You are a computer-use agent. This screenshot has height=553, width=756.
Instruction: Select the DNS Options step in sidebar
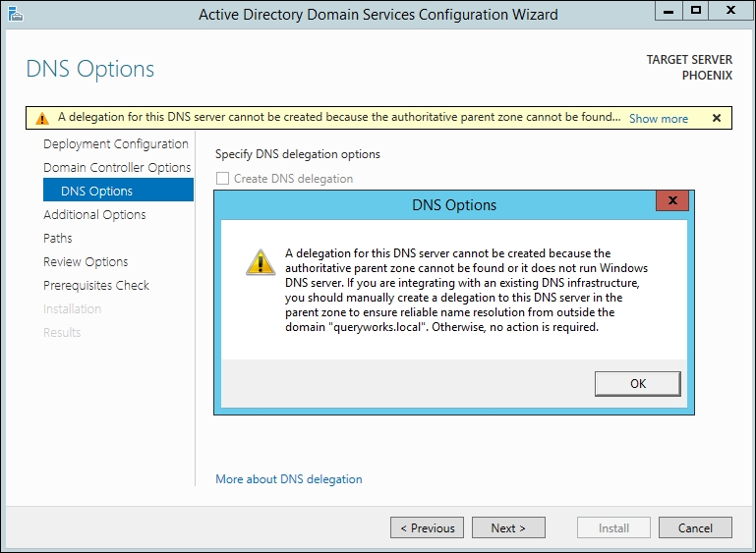point(96,191)
